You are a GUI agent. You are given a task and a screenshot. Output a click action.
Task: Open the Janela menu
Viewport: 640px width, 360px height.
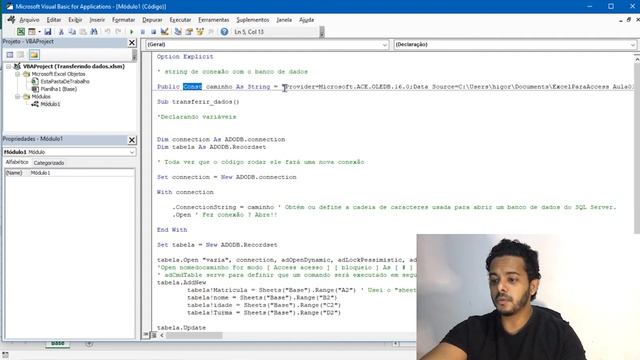[x=284, y=20]
